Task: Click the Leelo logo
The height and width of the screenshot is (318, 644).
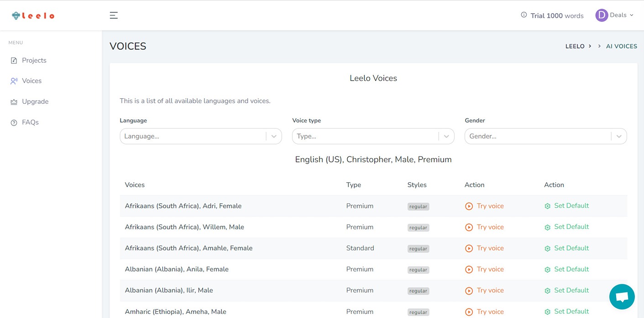Action: pyautogui.click(x=33, y=16)
